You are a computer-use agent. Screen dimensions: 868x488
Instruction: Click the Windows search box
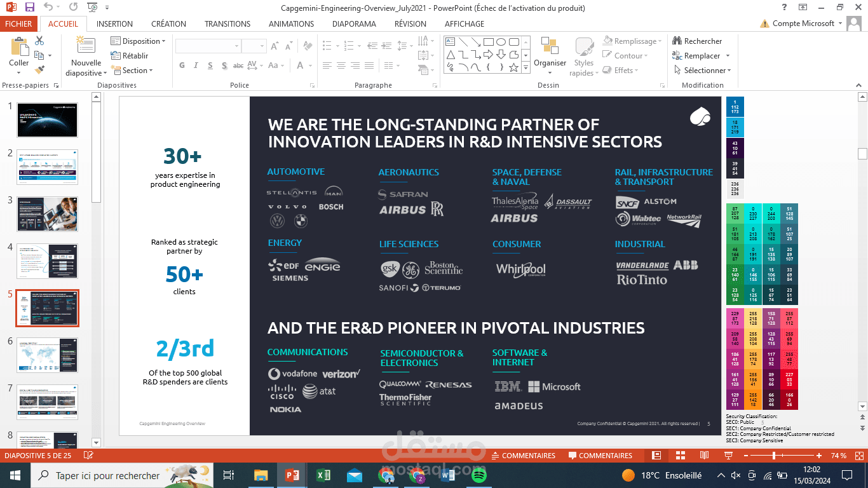click(x=121, y=475)
